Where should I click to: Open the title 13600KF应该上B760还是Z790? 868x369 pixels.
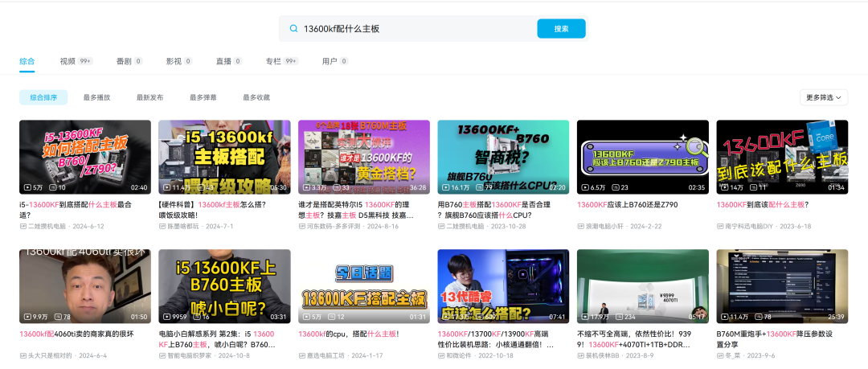tap(627, 204)
